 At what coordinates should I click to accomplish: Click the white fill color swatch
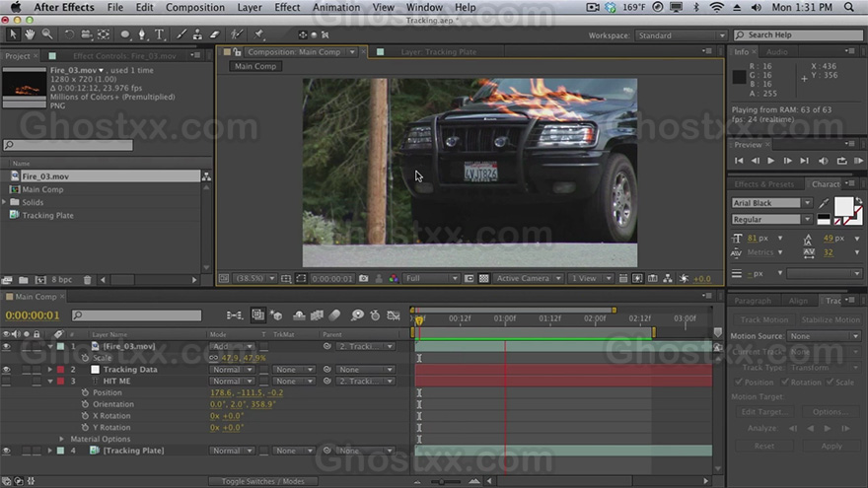click(843, 207)
